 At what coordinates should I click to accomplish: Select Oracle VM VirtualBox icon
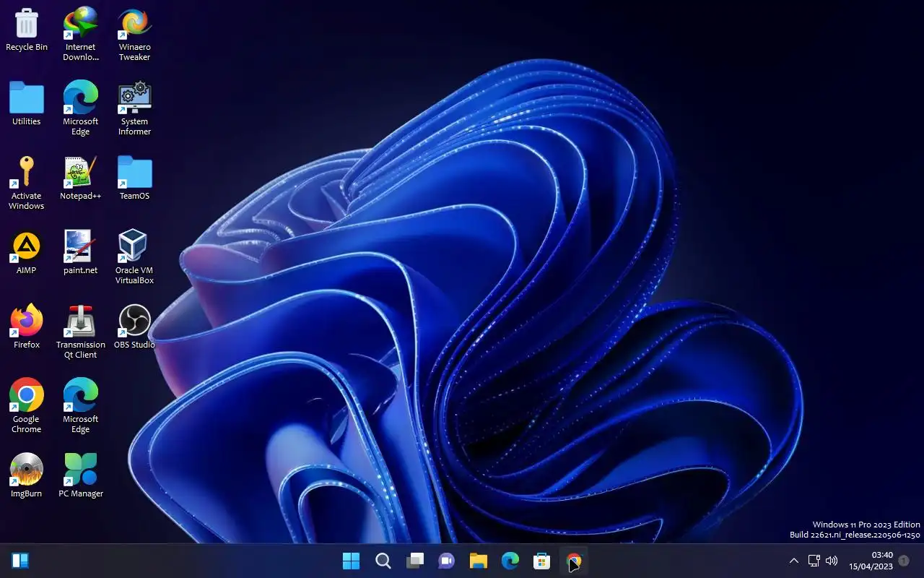135,257
